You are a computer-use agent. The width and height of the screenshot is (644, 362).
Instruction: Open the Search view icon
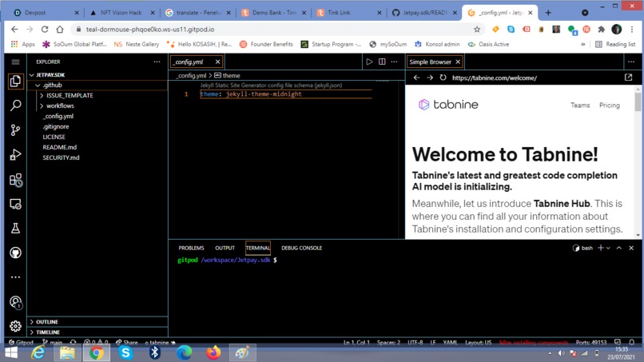point(15,105)
